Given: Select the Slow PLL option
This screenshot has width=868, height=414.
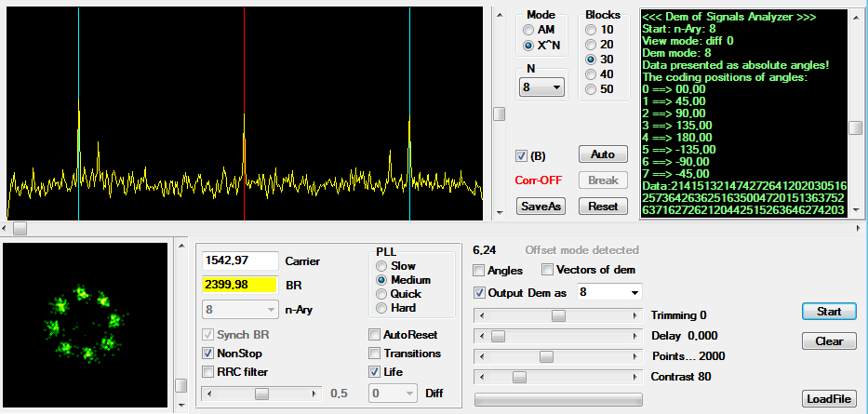Looking at the screenshot, I should pyautogui.click(x=381, y=266).
